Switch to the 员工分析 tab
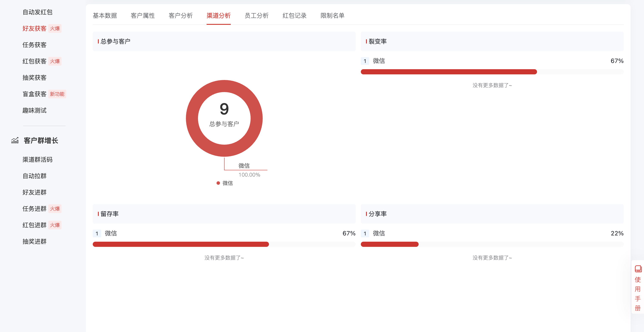The width and height of the screenshot is (644, 332). (x=256, y=16)
